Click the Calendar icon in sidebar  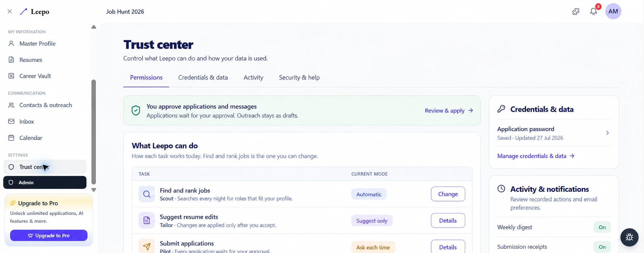coord(11,138)
